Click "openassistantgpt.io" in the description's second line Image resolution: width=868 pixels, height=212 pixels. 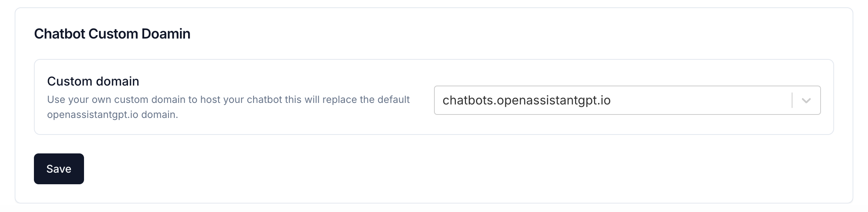[x=93, y=115]
